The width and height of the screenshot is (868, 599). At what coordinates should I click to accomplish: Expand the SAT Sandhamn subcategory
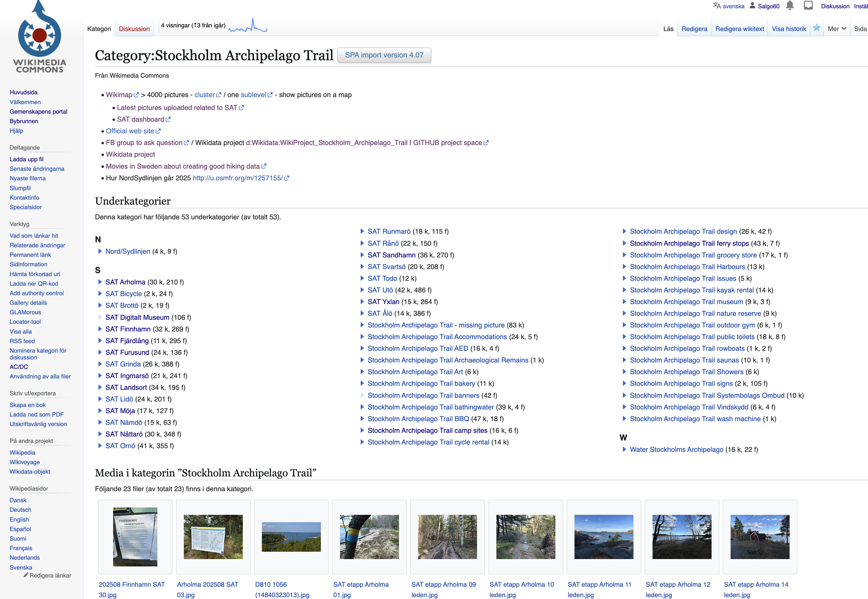(362, 255)
